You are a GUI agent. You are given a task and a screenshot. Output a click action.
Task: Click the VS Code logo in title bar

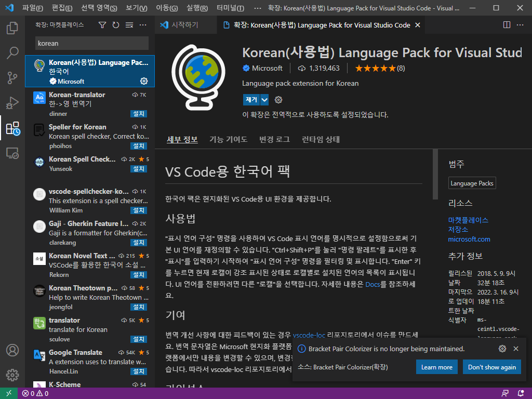click(x=9, y=7)
